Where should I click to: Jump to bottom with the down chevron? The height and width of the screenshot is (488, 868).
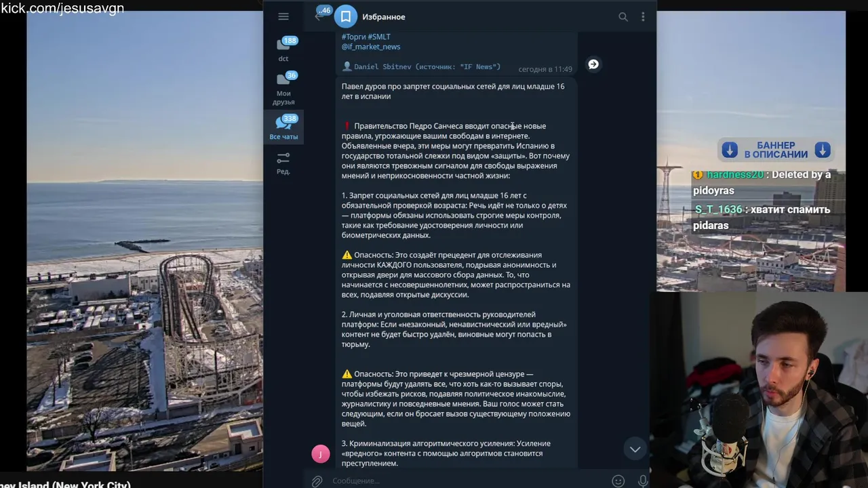tap(635, 449)
